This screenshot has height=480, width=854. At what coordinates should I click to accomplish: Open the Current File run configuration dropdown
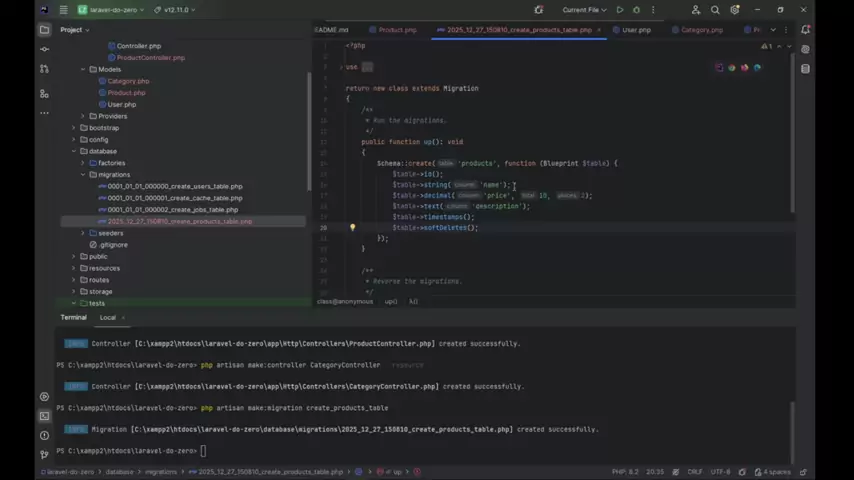click(x=585, y=10)
